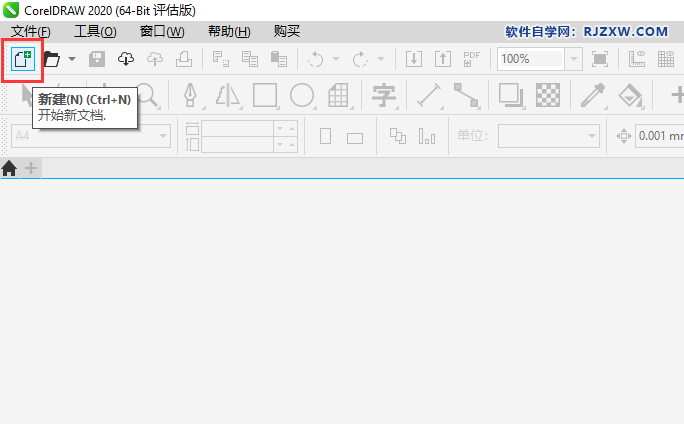Expand the zoom level dropdown arrow
684x424 pixels.
(574, 59)
